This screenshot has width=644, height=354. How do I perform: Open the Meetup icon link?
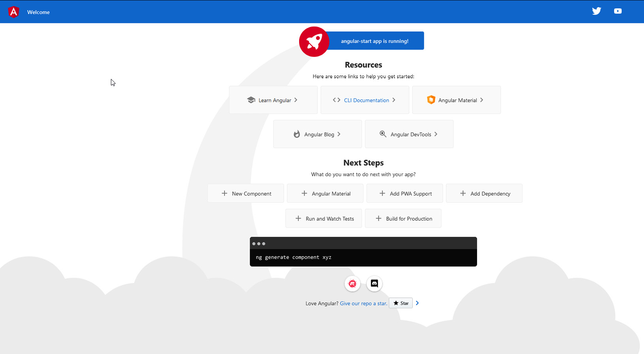352,284
